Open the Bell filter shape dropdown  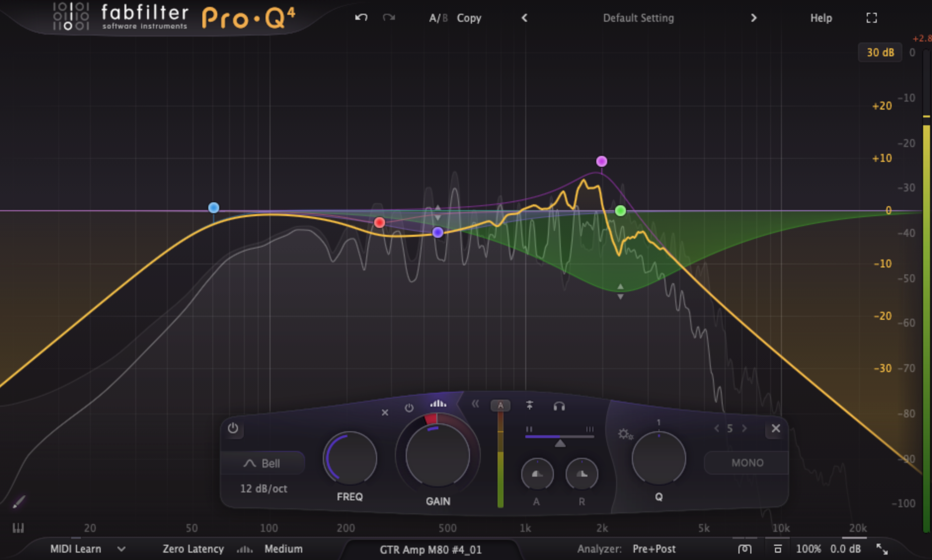[262, 463]
